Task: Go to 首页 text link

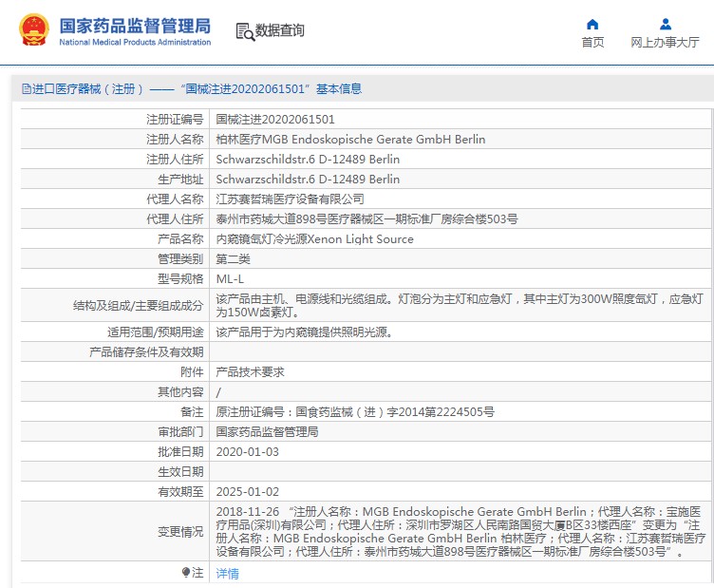Action: (592, 43)
